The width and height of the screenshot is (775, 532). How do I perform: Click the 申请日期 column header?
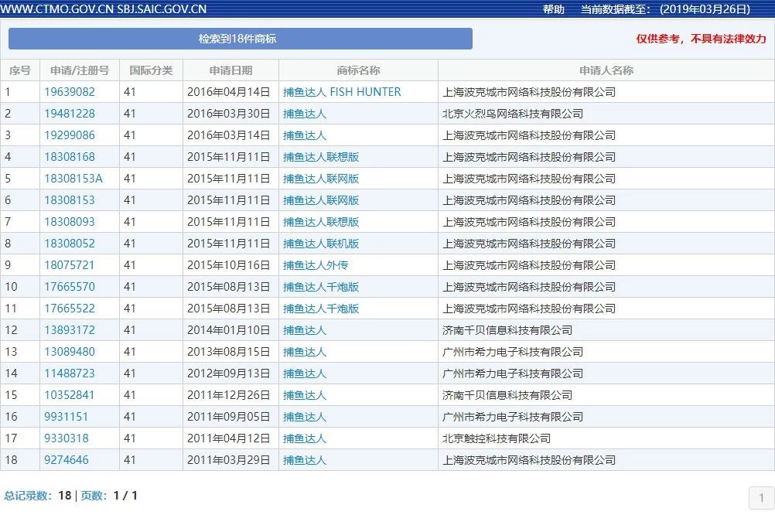[x=230, y=70]
